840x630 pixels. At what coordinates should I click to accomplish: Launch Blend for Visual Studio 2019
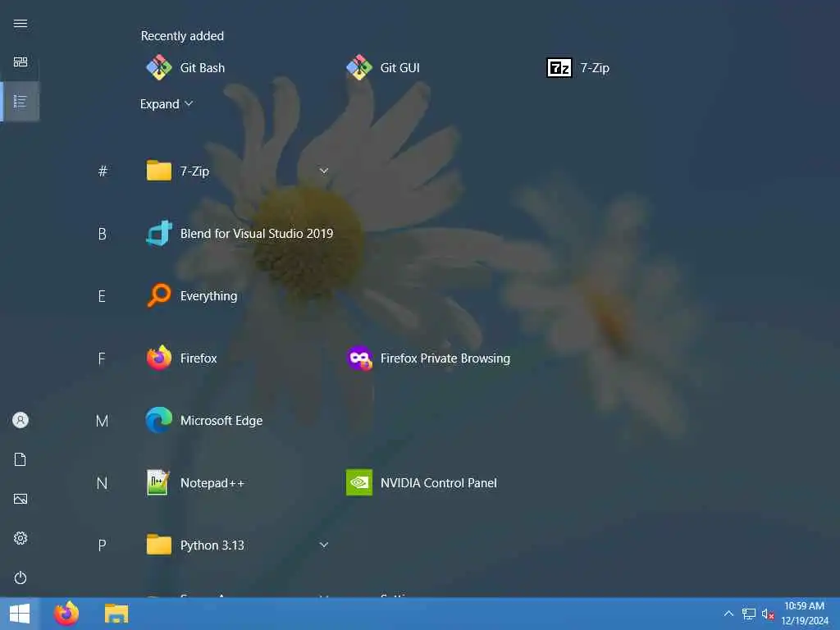pyautogui.click(x=240, y=234)
